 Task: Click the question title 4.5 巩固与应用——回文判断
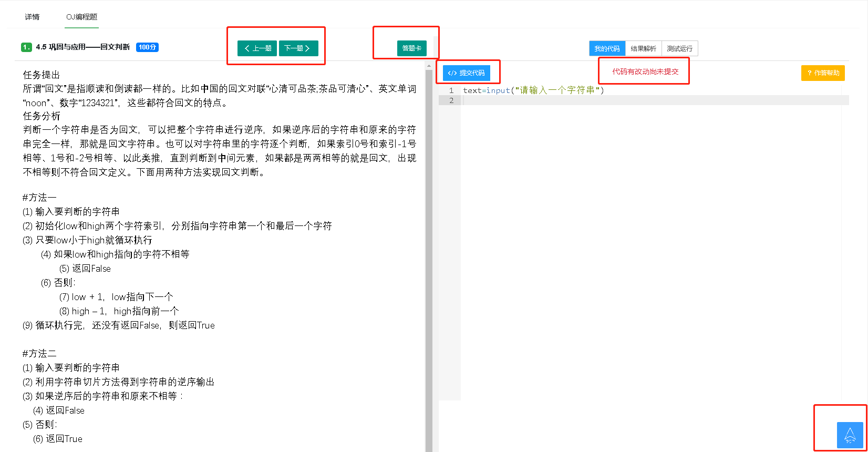82,47
